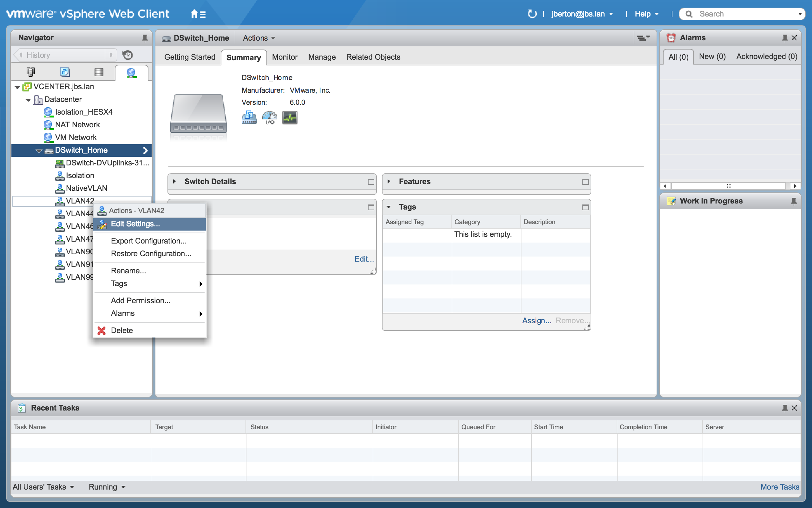Screen dimensions: 812x508
Task: Open the Help dropdown menu
Action: click(646, 14)
